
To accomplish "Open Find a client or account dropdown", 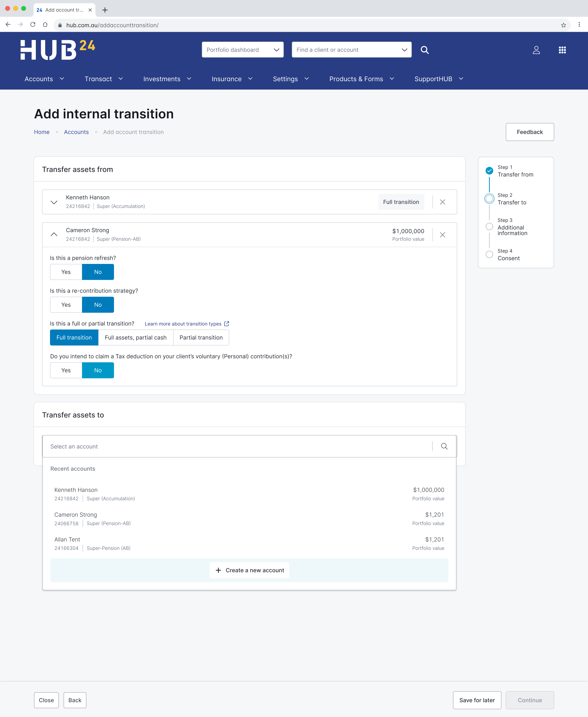I will (x=352, y=50).
